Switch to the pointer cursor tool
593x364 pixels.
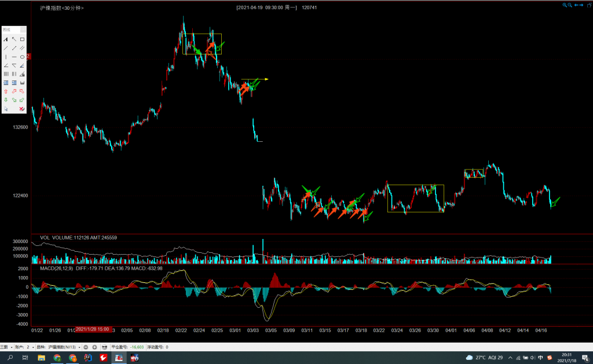[x=6, y=109]
